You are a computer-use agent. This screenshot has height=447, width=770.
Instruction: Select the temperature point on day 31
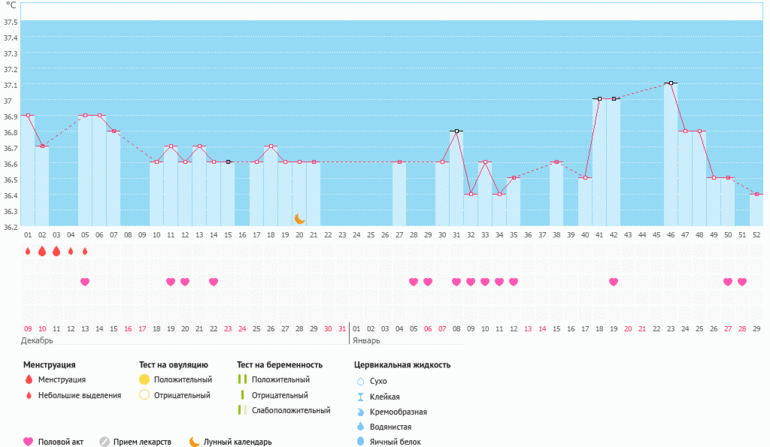point(456,131)
